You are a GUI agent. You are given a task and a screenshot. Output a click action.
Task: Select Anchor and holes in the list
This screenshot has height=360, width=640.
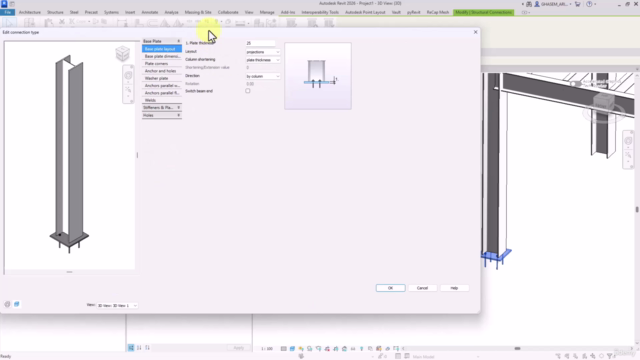pos(162,71)
